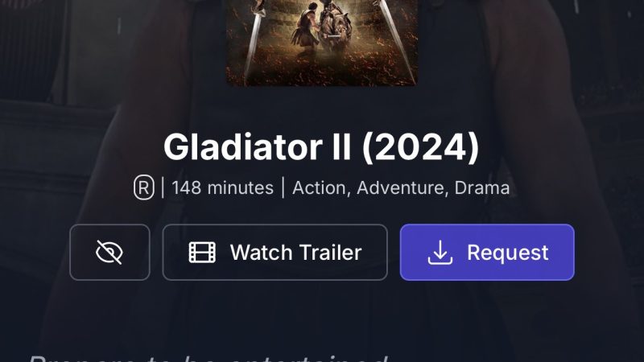Click the Gladiator II title text
Image resolution: width=644 pixels, height=362 pixels.
coord(257,147)
